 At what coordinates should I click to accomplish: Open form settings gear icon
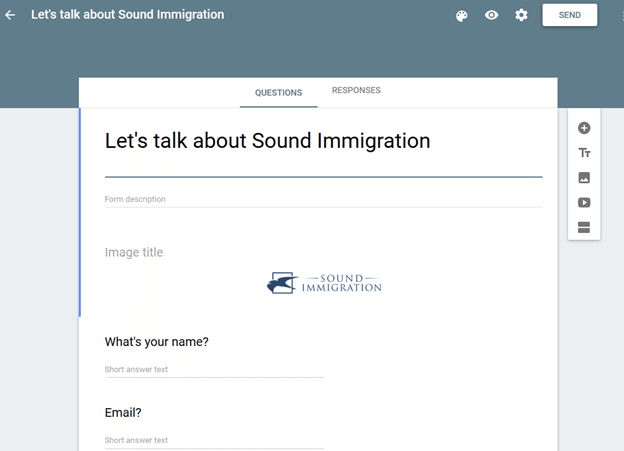coord(521,15)
